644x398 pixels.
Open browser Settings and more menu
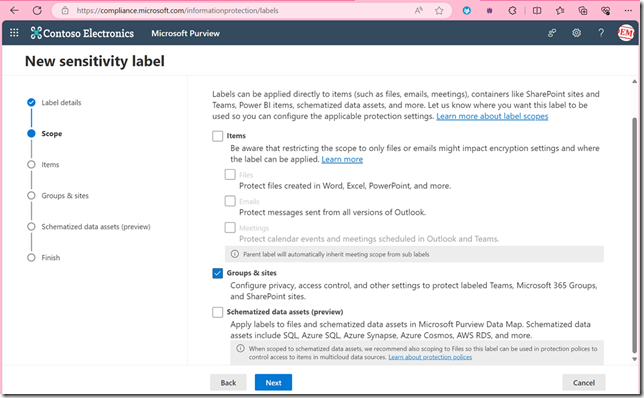tap(628, 11)
